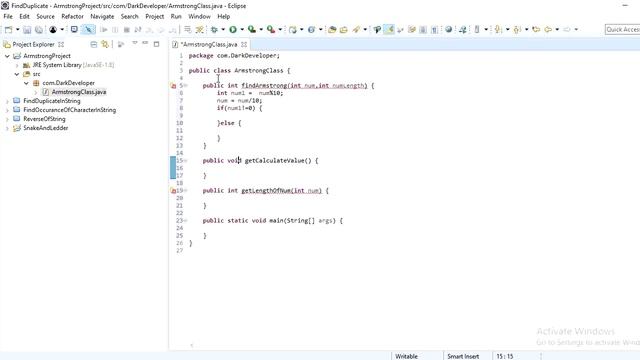Expand the FindDuplicateInString project
Viewport: 640px width, 360px height.
7,101
